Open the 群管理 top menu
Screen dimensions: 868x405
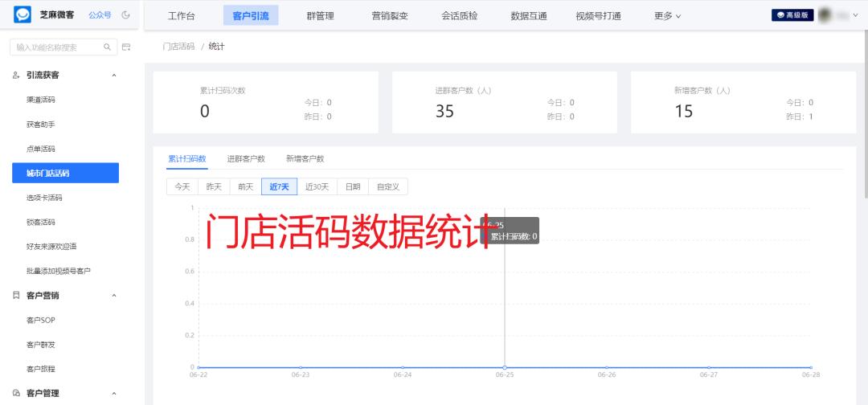(320, 16)
